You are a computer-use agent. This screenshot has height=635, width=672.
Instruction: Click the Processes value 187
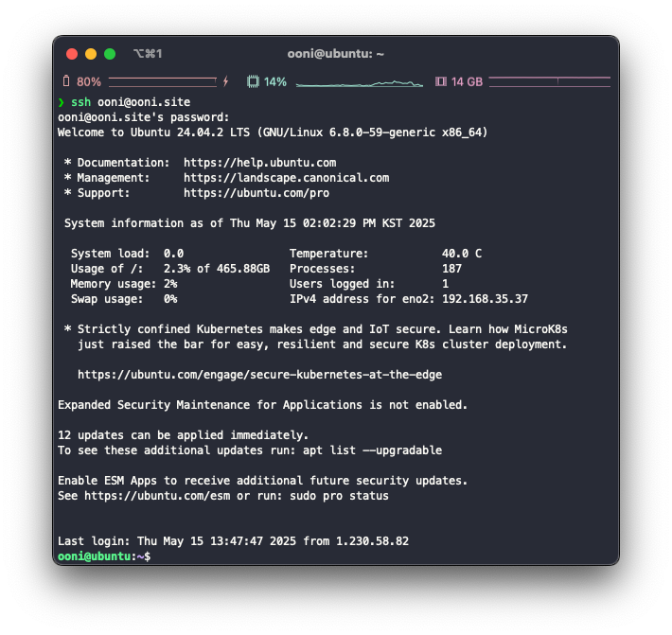pyautogui.click(x=452, y=269)
